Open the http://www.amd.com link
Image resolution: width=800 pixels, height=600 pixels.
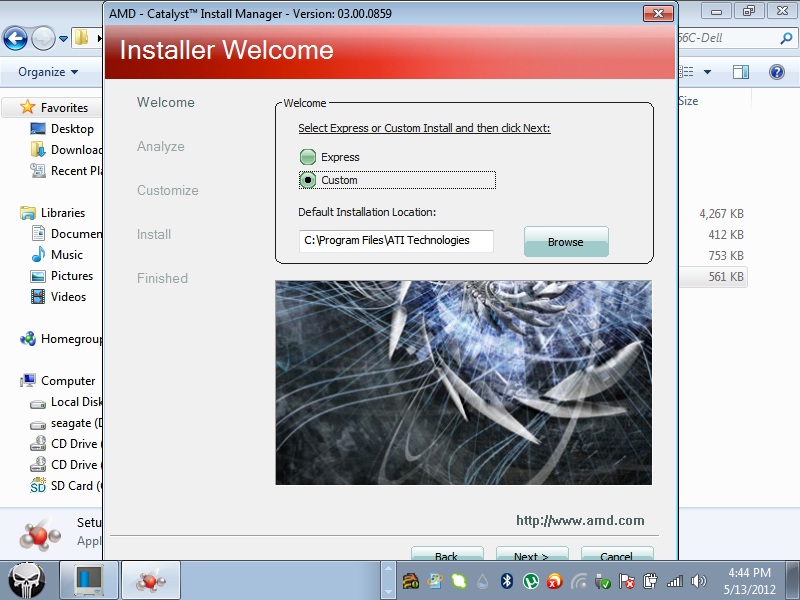(x=580, y=520)
